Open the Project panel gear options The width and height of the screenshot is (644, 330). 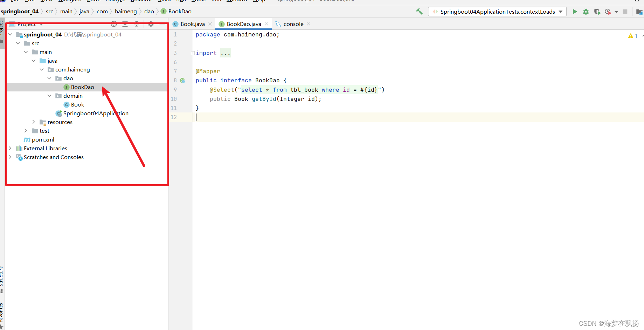pos(151,24)
